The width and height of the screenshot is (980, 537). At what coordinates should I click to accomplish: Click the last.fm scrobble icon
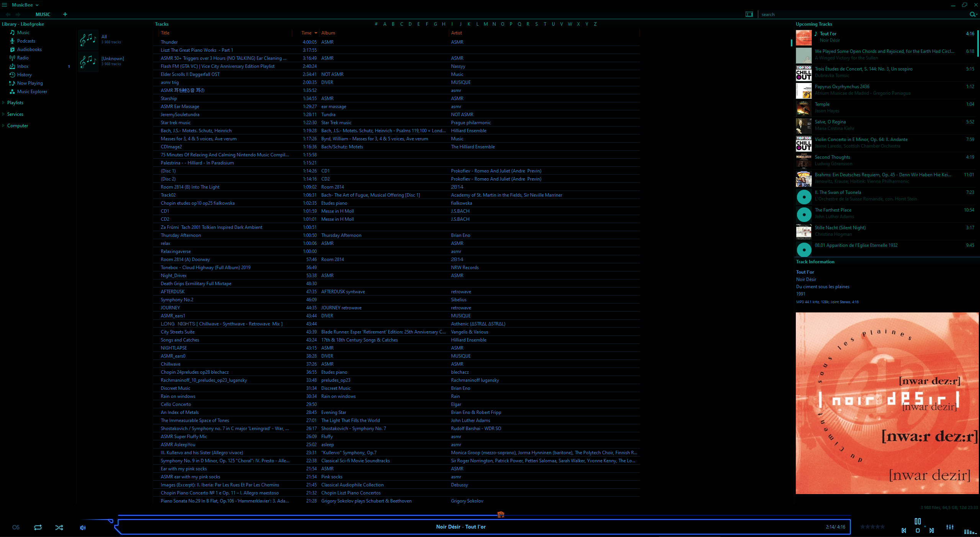pyautogui.click(x=16, y=527)
